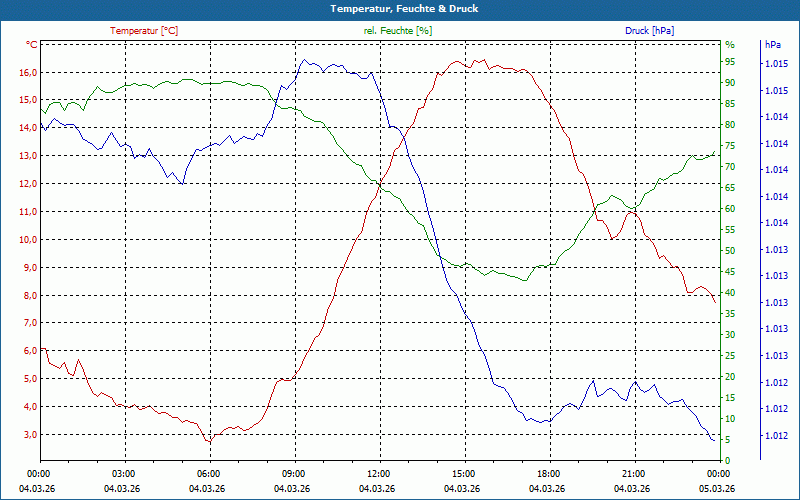
Task: Click the '4,0' temperature axis value
Action: (30, 407)
